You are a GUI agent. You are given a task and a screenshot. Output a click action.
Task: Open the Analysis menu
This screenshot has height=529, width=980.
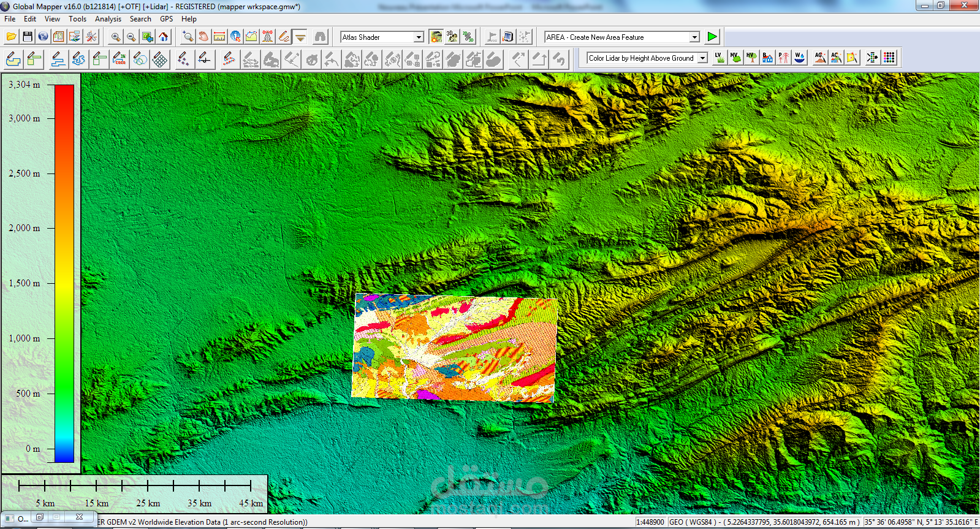coord(108,19)
